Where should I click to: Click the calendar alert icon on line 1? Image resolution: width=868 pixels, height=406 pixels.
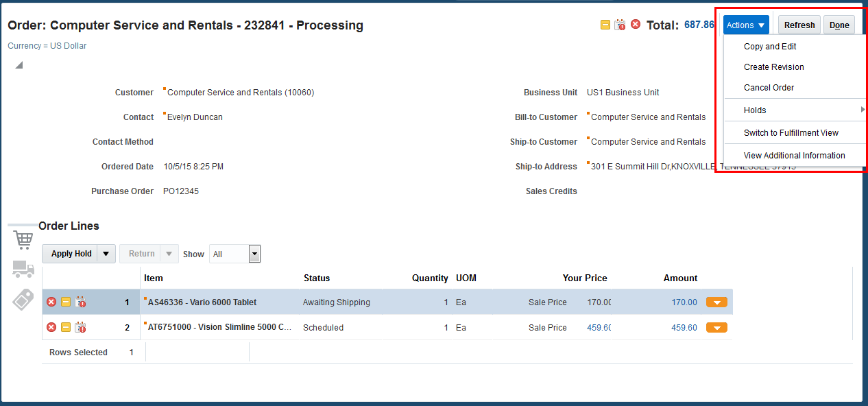(x=80, y=302)
